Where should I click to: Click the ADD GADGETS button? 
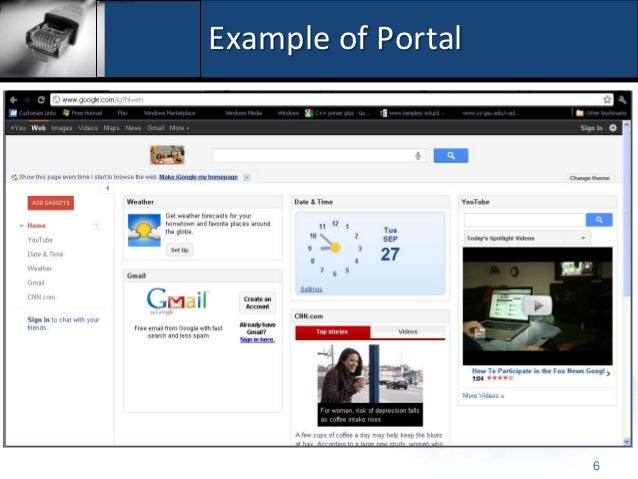tap(51, 203)
